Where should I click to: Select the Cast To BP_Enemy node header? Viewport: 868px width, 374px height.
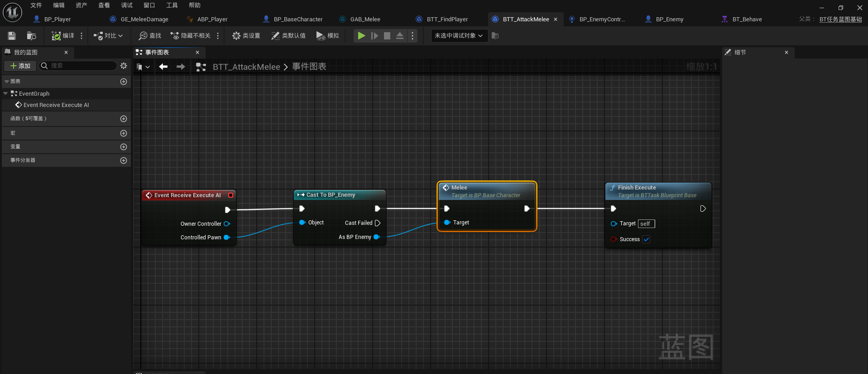click(x=340, y=195)
